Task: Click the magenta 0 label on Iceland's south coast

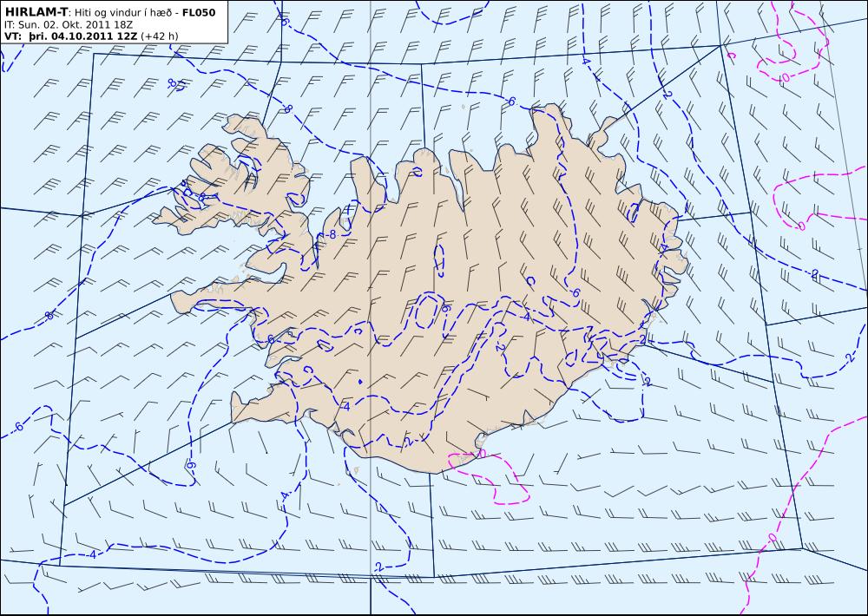Action: [482, 453]
